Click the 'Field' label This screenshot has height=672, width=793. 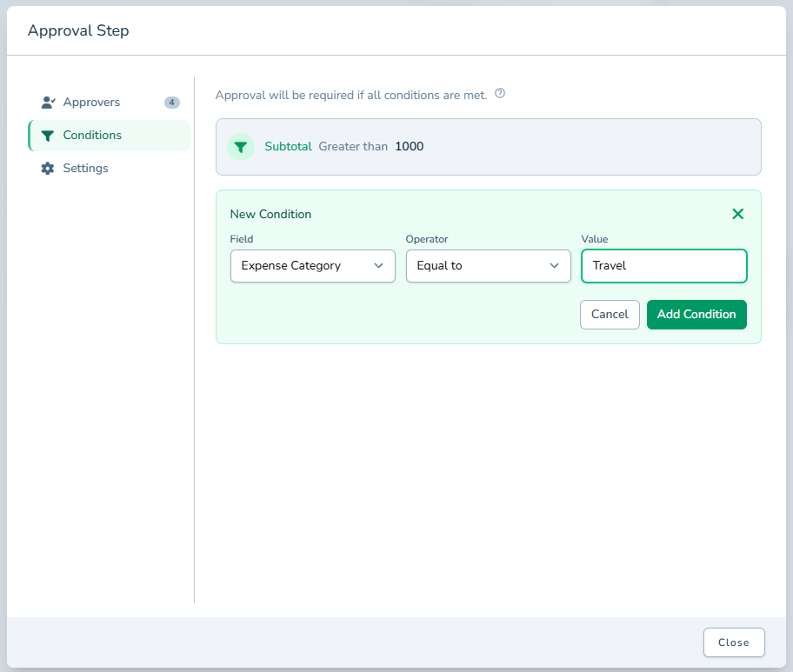pos(242,239)
